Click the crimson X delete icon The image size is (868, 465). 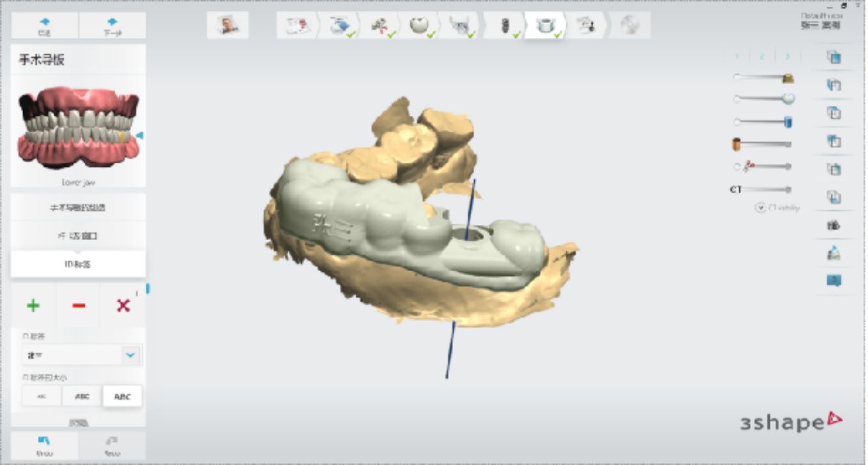coord(123,306)
